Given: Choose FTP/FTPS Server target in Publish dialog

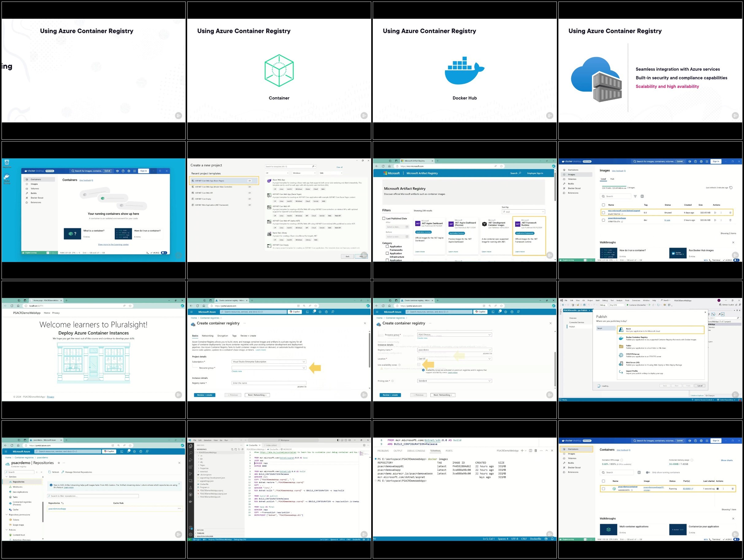Looking at the screenshot, I should point(661,355).
